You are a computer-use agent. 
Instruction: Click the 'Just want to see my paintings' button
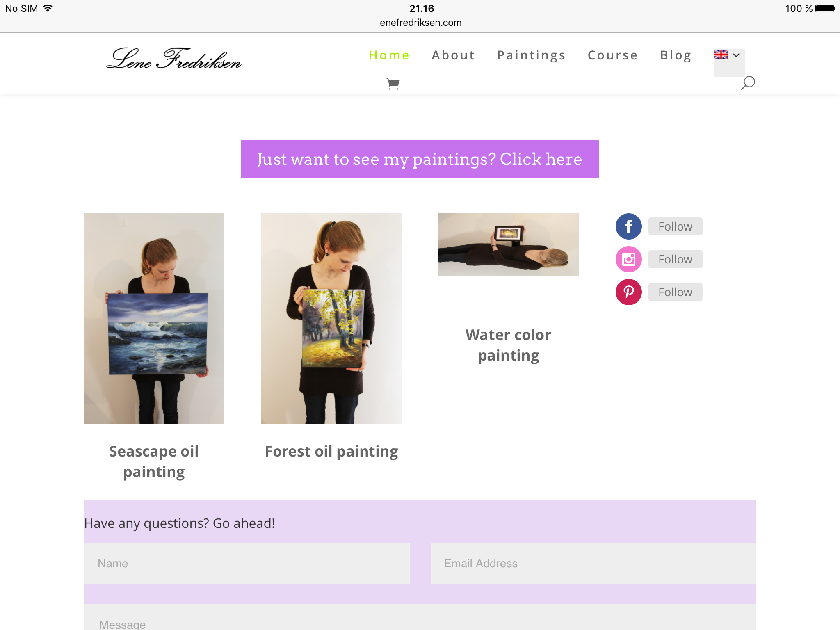pyautogui.click(x=419, y=159)
